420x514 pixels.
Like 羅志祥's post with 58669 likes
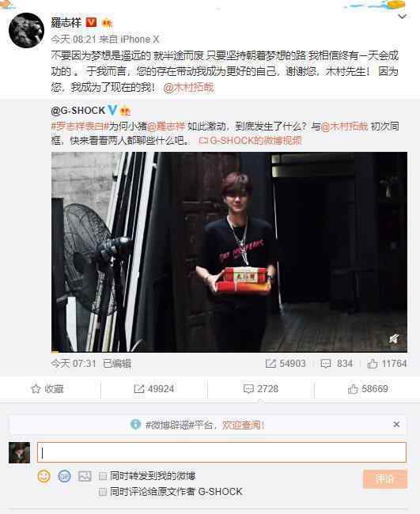(x=368, y=389)
